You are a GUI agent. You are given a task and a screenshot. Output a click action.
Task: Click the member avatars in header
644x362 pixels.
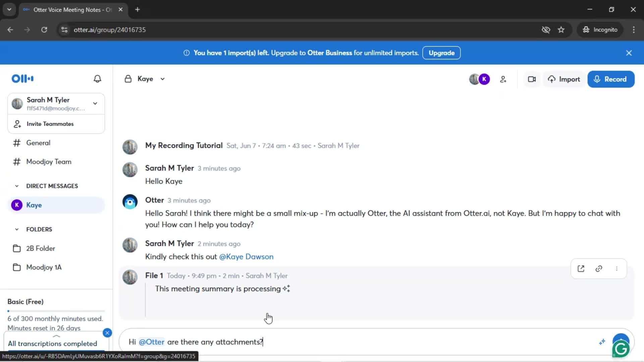tap(479, 79)
